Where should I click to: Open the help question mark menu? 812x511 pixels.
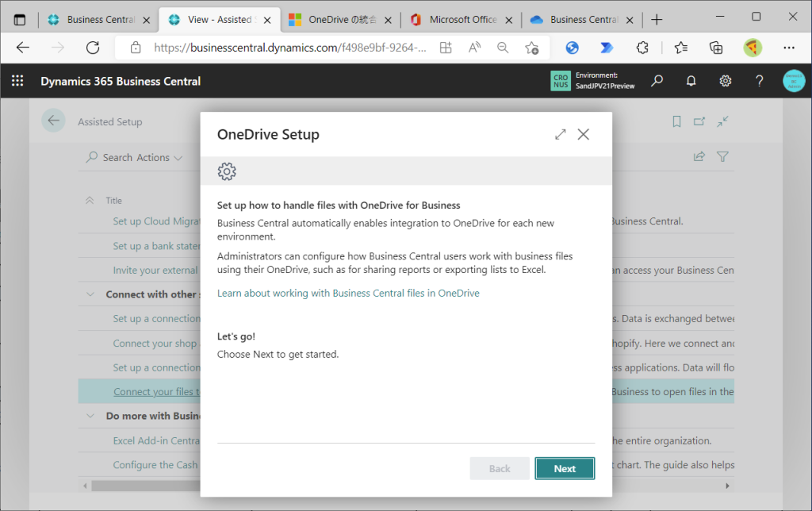(759, 81)
